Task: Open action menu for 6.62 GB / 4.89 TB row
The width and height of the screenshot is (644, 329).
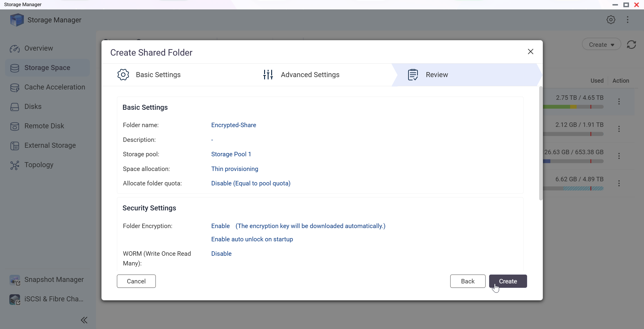Action: (619, 183)
